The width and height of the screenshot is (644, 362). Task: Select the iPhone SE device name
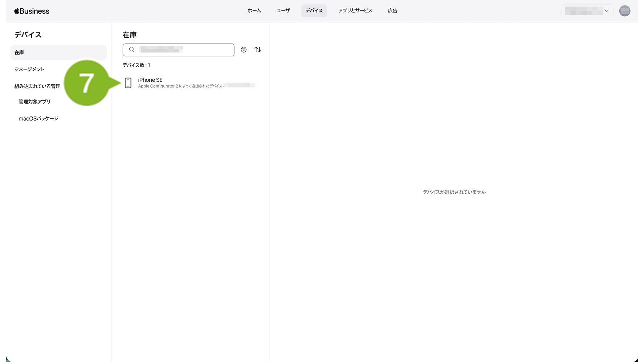point(150,80)
